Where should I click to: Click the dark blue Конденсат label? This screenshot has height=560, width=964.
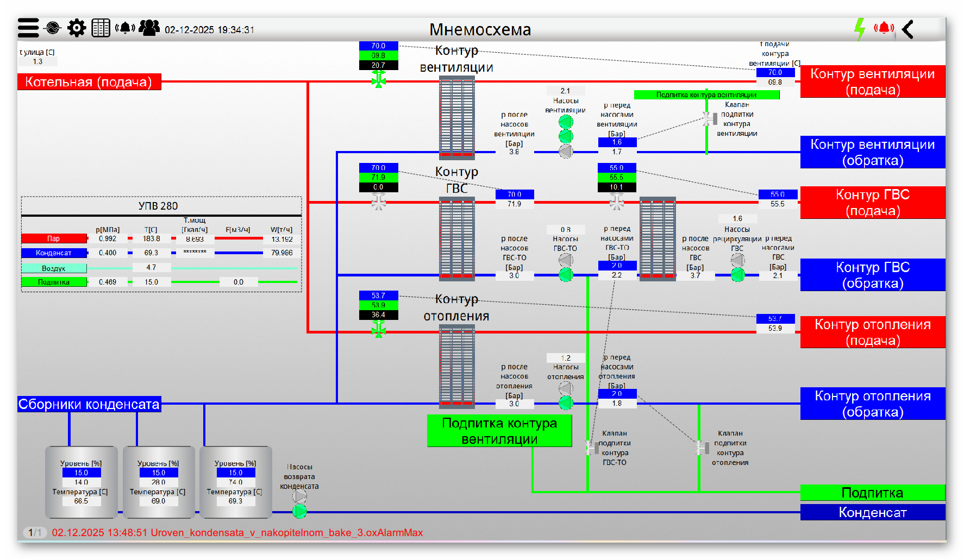tap(873, 512)
